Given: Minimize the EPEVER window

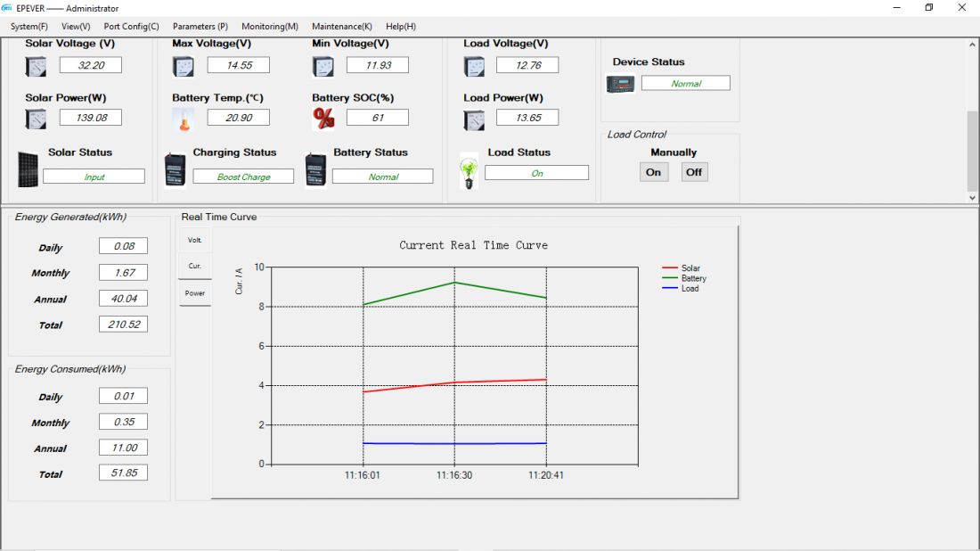Looking at the screenshot, I should coord(897,7).
